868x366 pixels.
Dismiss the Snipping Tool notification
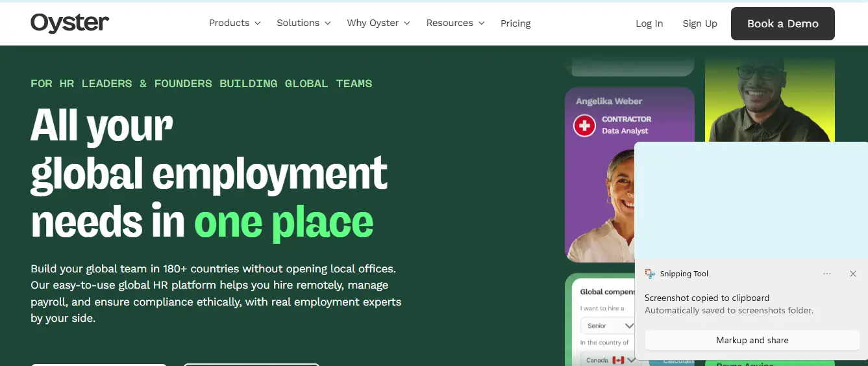tap(853, 274)
